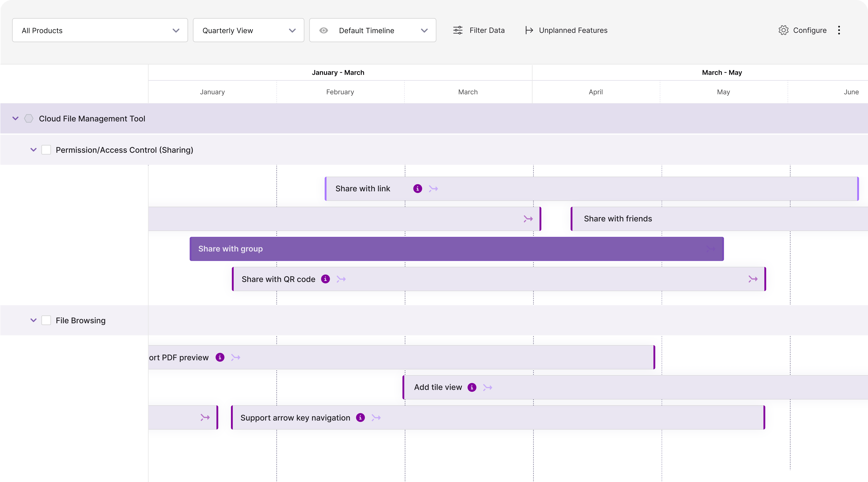Open the Default Timeline dropdown
This screenshot has width=868, height=482.
tap(373, 30)
